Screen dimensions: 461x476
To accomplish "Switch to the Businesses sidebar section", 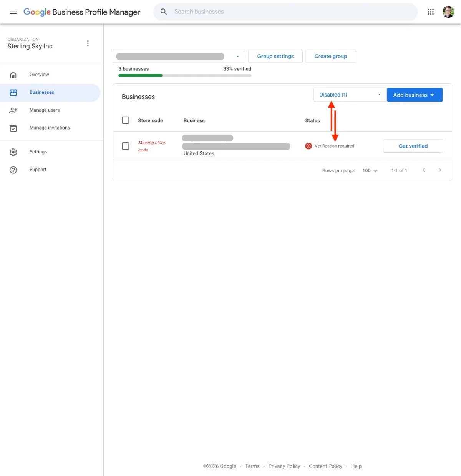I will pyautogui.click(x=41, y=92).
